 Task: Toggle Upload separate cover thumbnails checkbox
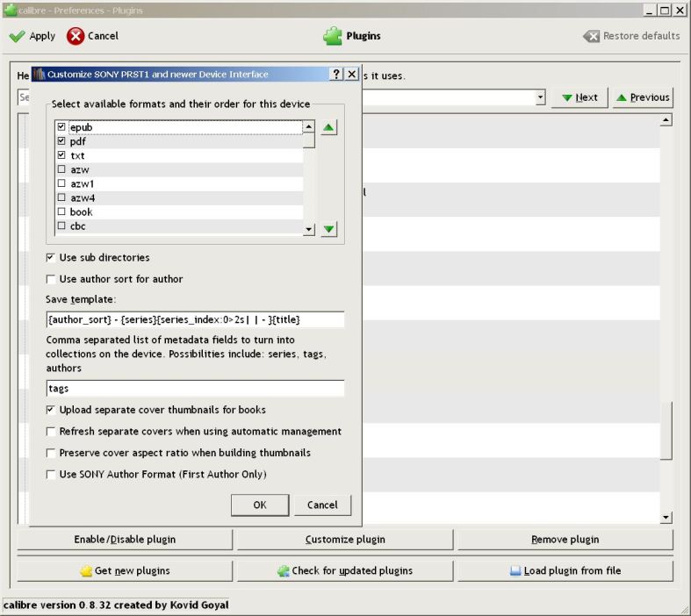point(51,410)
